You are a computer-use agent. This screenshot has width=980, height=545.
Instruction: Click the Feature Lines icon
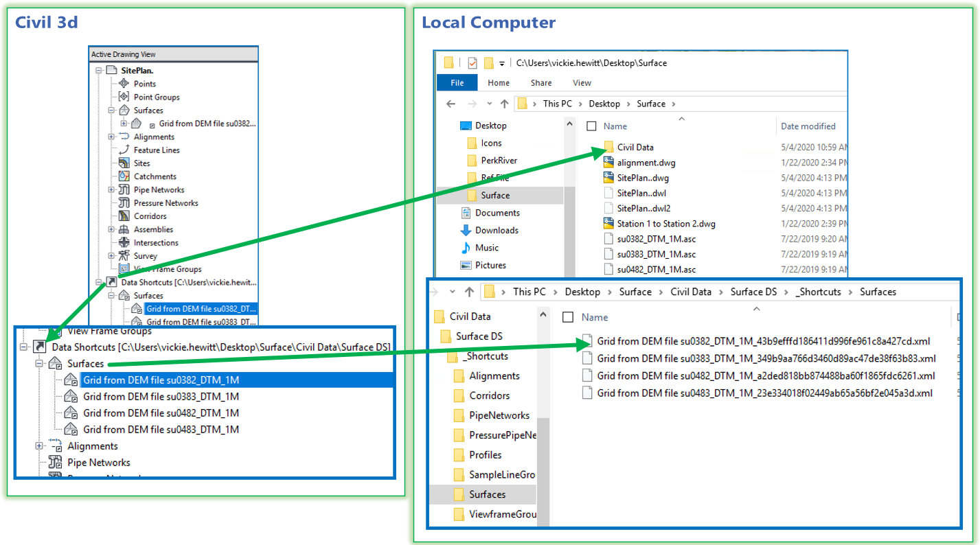124,150
